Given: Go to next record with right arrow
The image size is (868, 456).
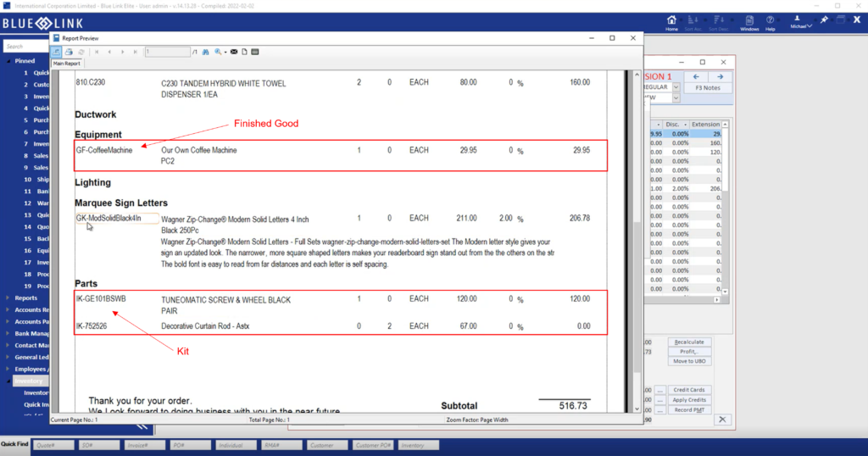Looking at the screenshot, I should coord(720,76).
